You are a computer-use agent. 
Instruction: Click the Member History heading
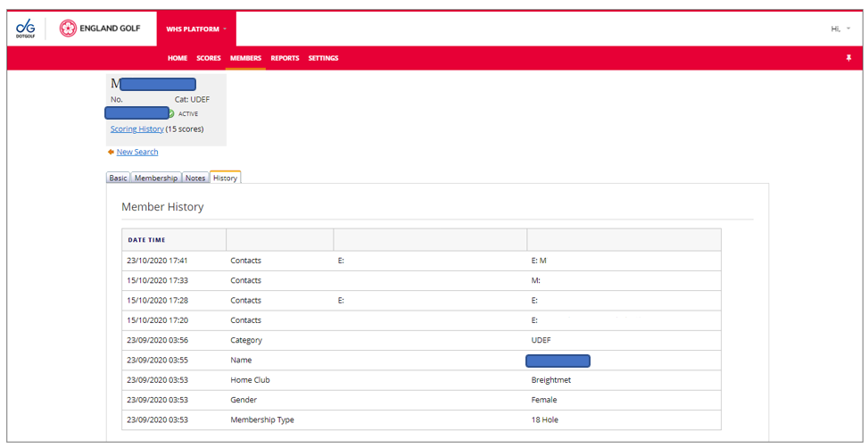(162, 206)
